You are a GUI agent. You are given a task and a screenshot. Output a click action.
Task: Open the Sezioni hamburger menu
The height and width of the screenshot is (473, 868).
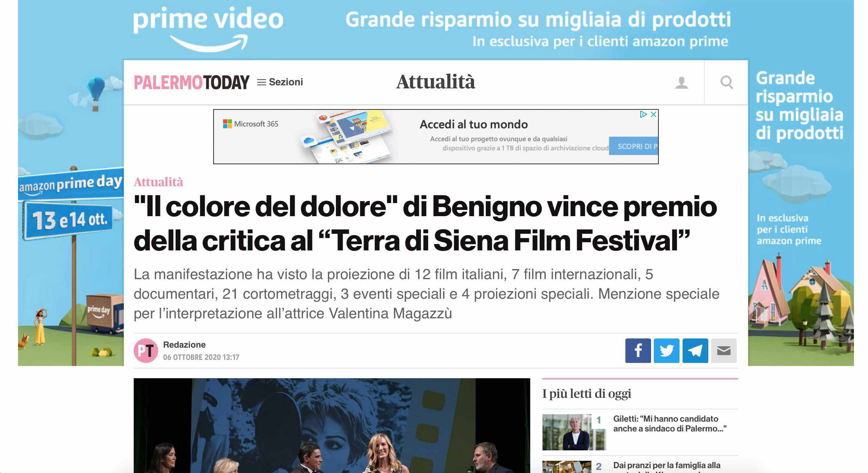pyautogui.click(x=280, y=82)
